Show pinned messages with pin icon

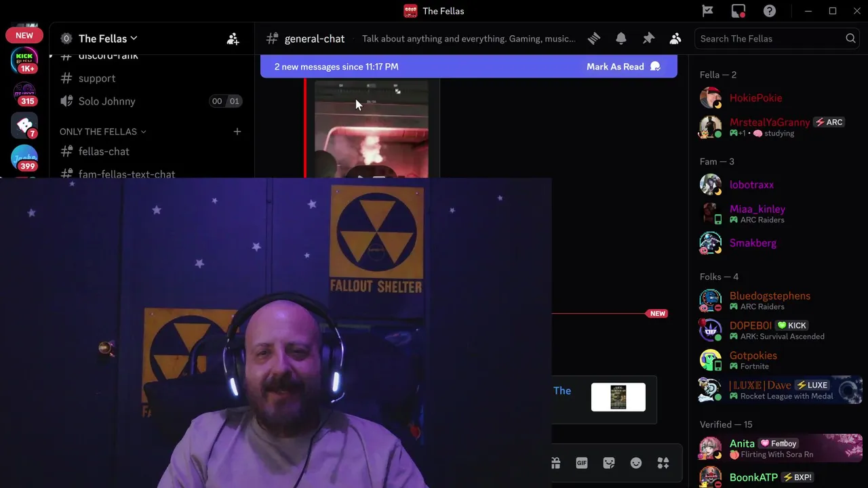[x=648, y=39]
